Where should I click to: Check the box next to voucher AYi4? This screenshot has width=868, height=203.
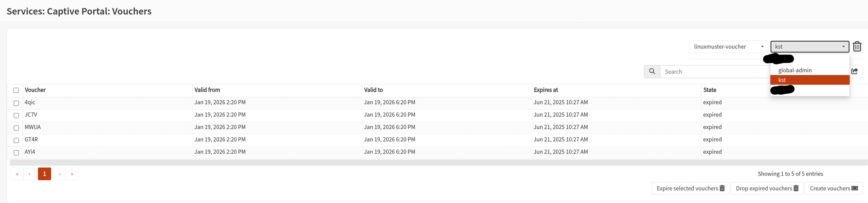click(x=16, y=153)
